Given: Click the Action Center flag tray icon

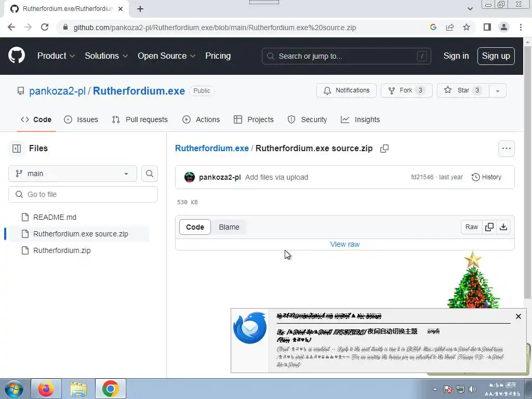Looking at the screenshot, I should [448, 389].
